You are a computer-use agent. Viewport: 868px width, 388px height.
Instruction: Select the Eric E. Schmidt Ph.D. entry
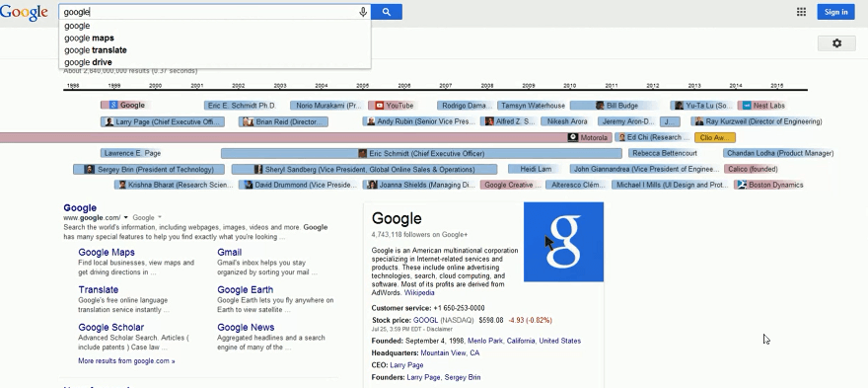(x=242, y=106)
